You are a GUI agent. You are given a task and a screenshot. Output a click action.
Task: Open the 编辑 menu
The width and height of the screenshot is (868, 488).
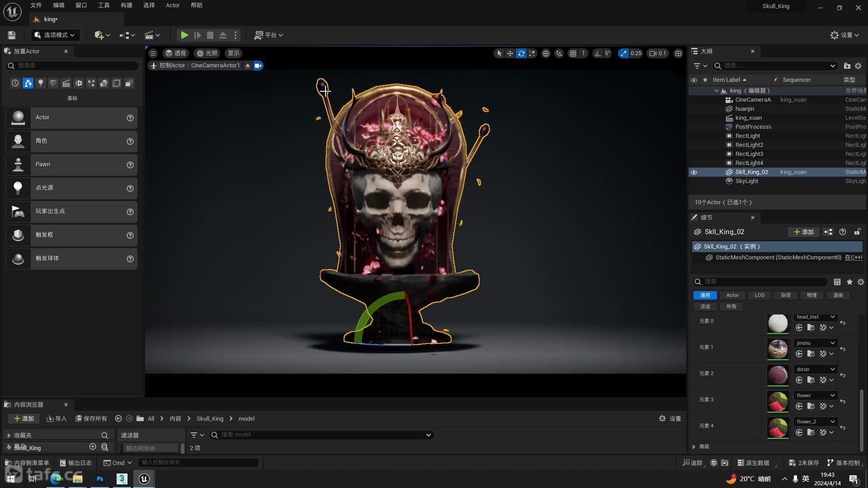(58, 5)
